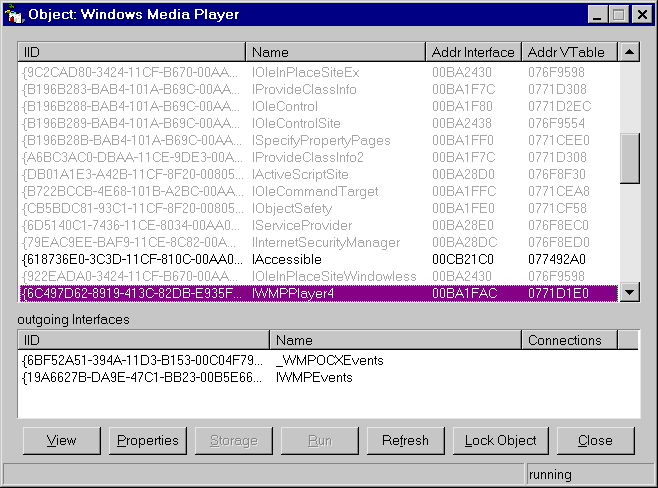
Task: Click the outgoing Interfaces IID column header
Action: [x=144, y=340]
